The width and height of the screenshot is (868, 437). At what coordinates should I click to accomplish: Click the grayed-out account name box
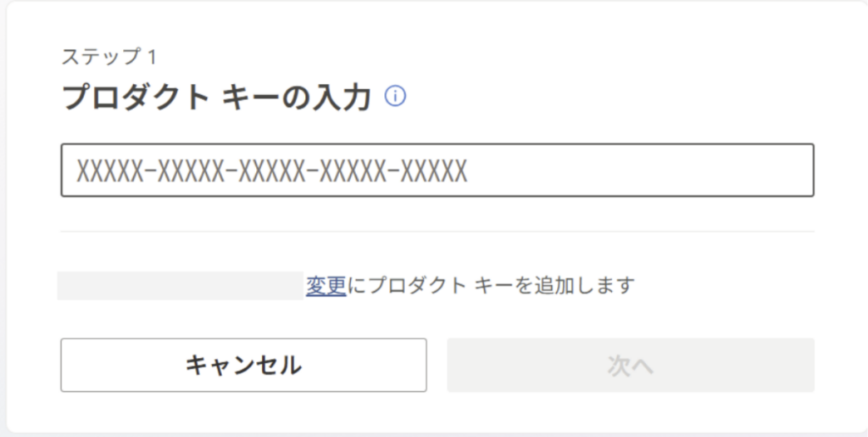[181, 285]
